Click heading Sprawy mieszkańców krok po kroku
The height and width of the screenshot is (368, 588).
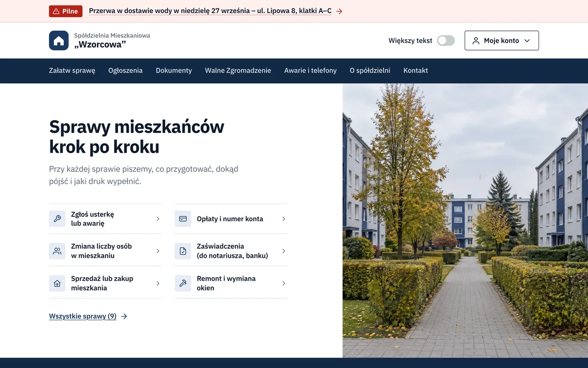click(137, 137)
